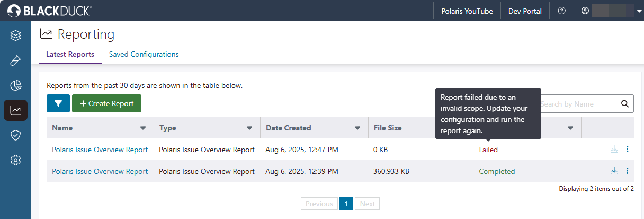Click the Search by Name field
Screen dimensions: 644x219
point(577,104)
